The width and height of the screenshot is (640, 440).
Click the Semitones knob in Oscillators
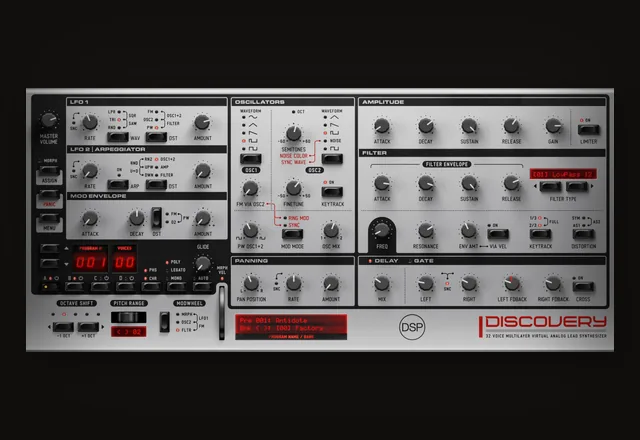click(293, 133)
